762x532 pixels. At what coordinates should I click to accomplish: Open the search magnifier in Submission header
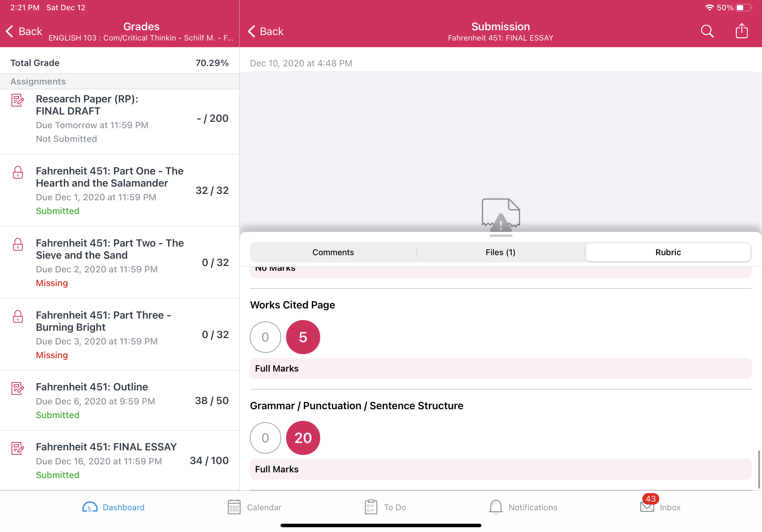click(707, 31)
